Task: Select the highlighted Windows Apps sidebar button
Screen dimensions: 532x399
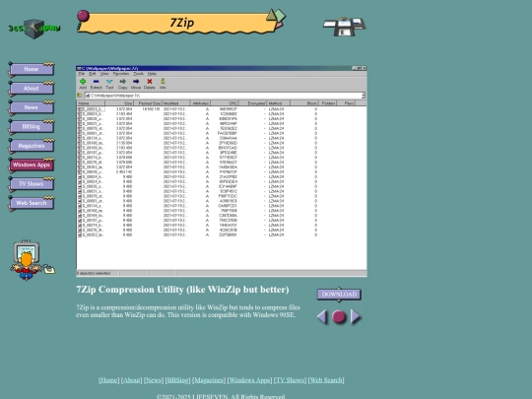Action: coord(32,165)
